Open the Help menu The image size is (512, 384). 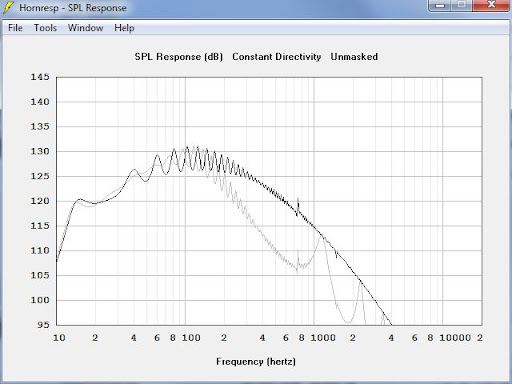[124, 28]
